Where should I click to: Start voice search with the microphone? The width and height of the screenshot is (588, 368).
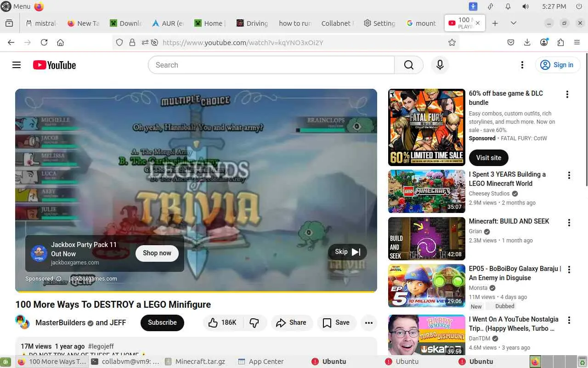click(440, 65)
